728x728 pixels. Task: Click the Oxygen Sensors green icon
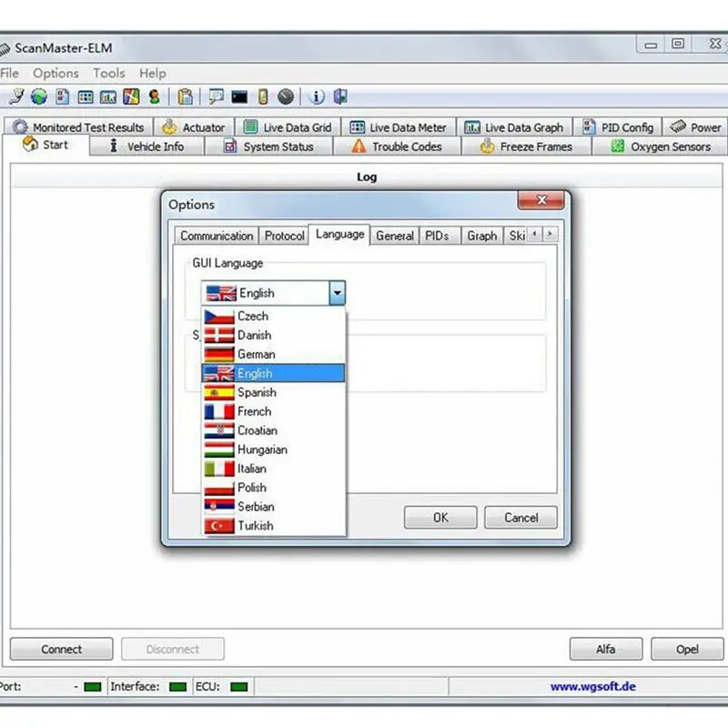pyautogui.click(x=618, y=147)
